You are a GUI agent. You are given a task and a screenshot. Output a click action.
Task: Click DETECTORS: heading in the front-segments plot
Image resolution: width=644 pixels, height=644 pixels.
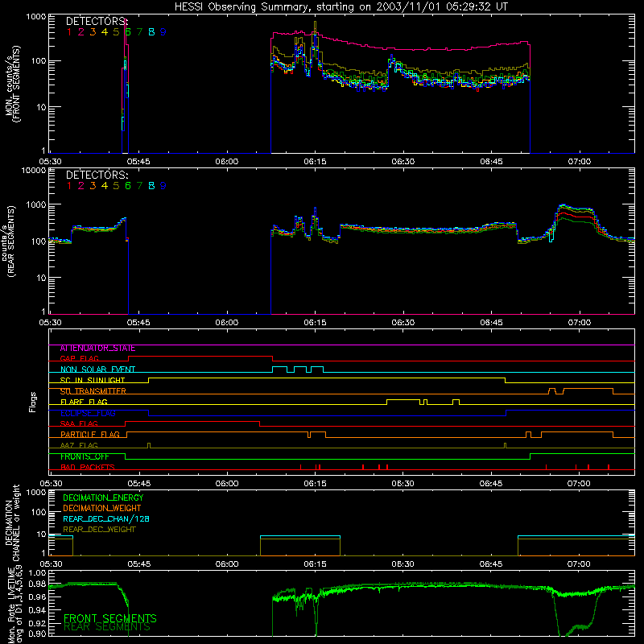[97, 21]
